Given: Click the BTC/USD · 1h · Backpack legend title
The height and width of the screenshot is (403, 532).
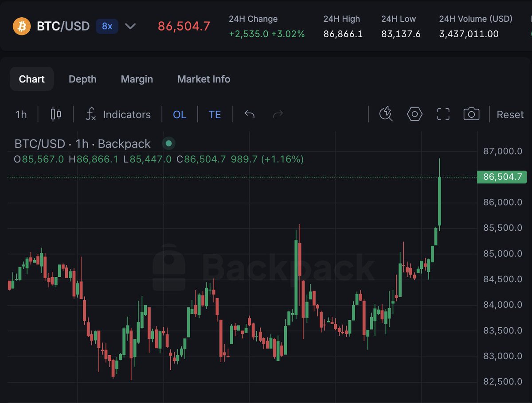Looking at the screenshot, I should coord(82,144).
